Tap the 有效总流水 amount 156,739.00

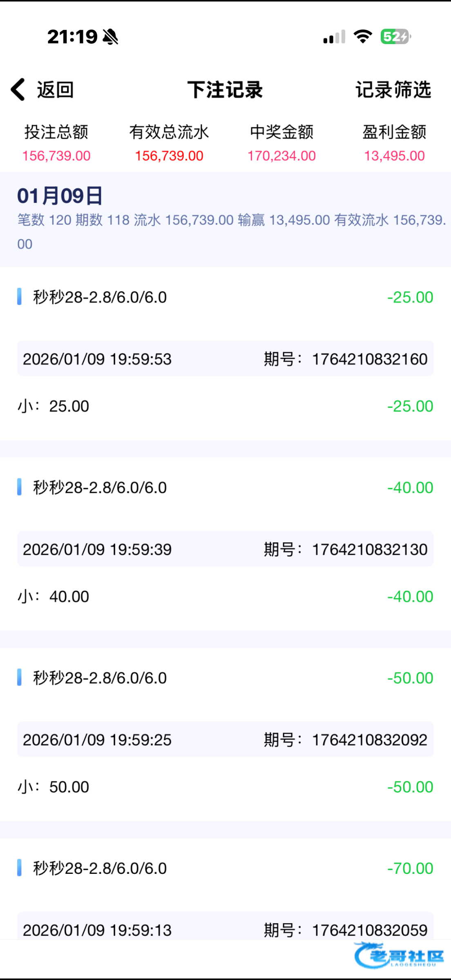tap(169, 156)
